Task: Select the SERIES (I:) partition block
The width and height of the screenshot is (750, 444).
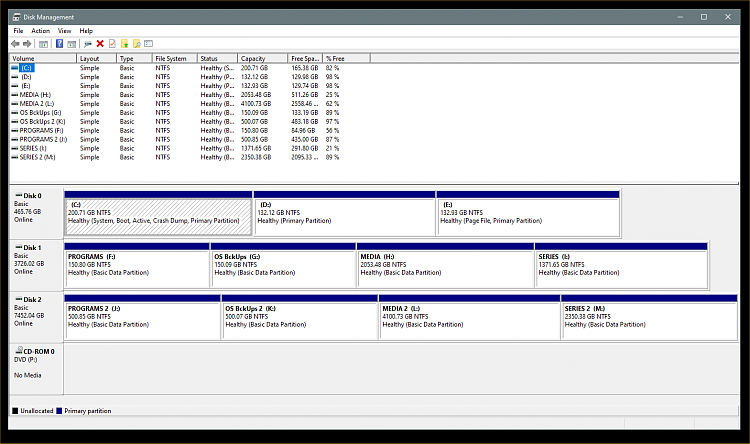Action: click(621, 266)
